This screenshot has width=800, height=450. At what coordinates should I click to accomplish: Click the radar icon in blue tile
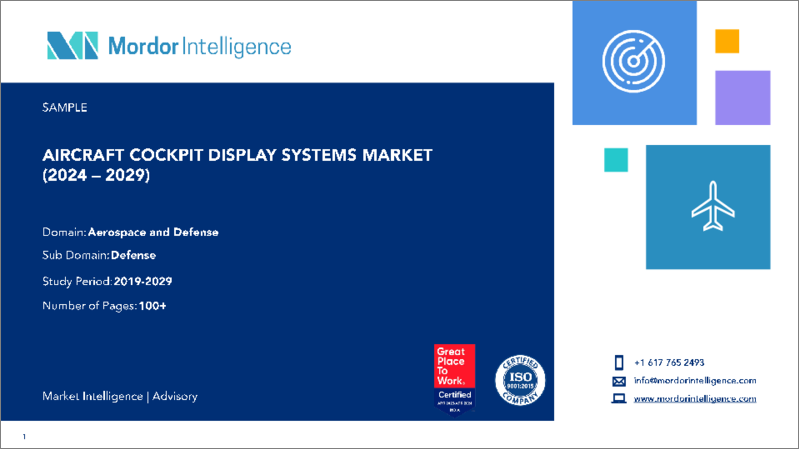pos(634,61)
